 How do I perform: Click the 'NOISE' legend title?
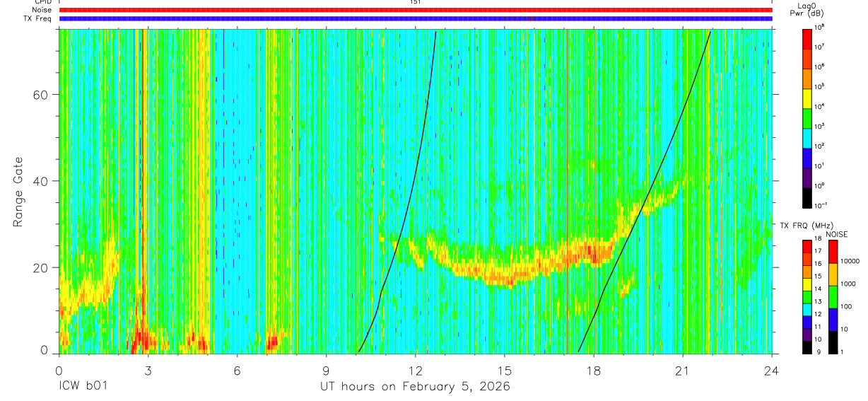pos(837,234)
